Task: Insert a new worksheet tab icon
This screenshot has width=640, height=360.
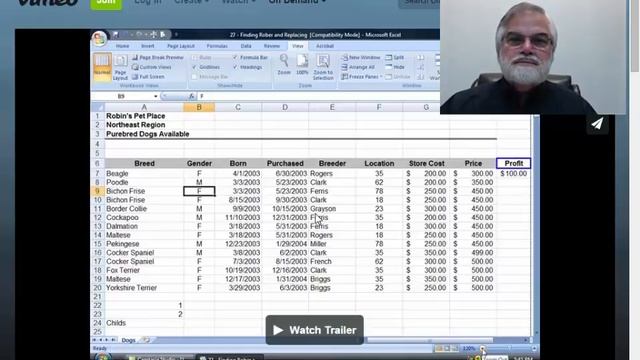Action: click(x=146, y=340)
